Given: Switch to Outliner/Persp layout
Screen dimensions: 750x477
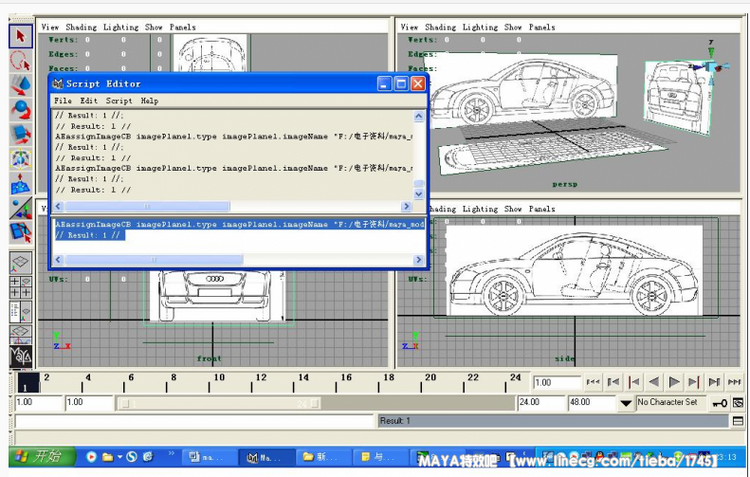Looking at the screenshot, I should click(21, 311).
